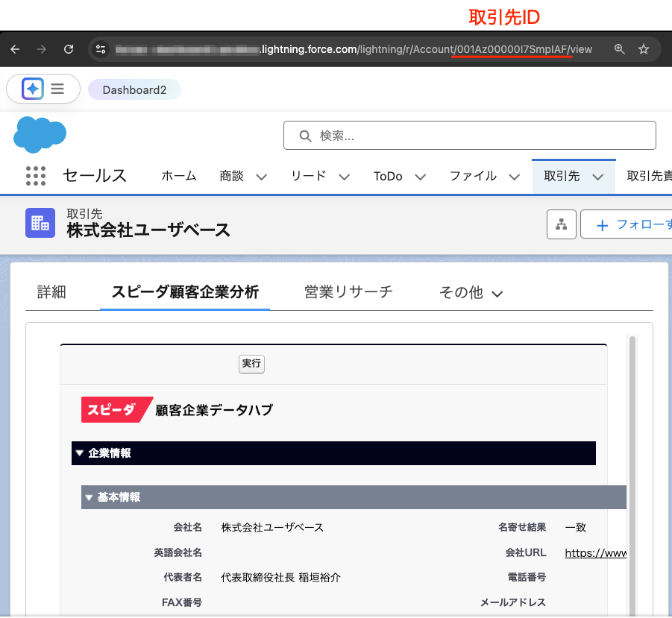Collapse the 企業情報 section
Viewport: 672px width, 618px height.
coord(80,453)
